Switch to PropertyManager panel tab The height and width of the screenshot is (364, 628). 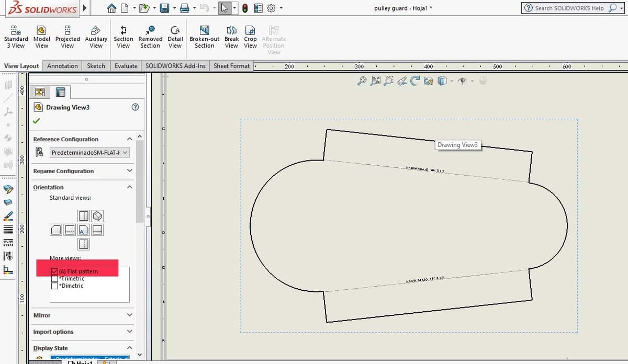[60, 93]
